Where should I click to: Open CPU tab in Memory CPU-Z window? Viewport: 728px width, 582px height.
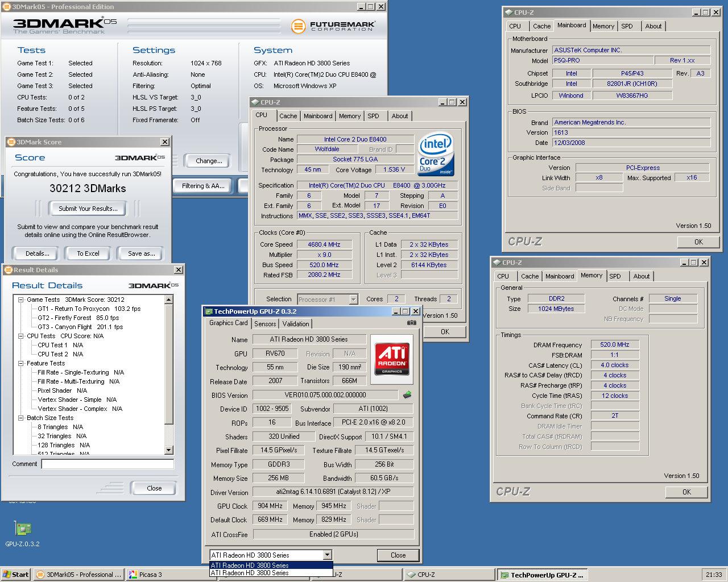tap(503, 276)
